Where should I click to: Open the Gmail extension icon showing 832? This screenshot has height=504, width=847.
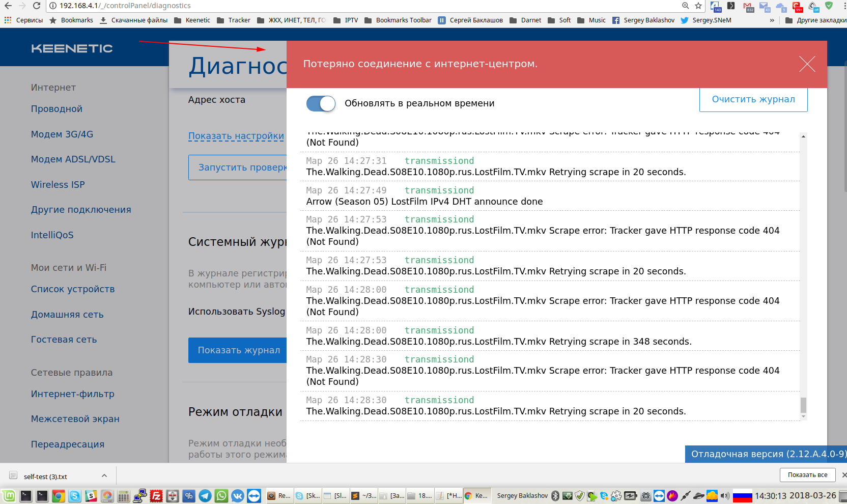(748, 7)
